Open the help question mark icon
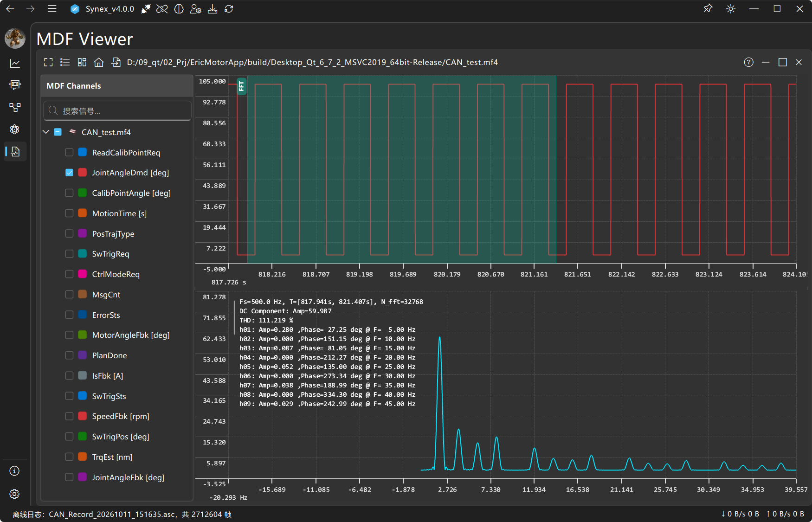The width and height of the screenshot is (812, 522). coord(748,62)
